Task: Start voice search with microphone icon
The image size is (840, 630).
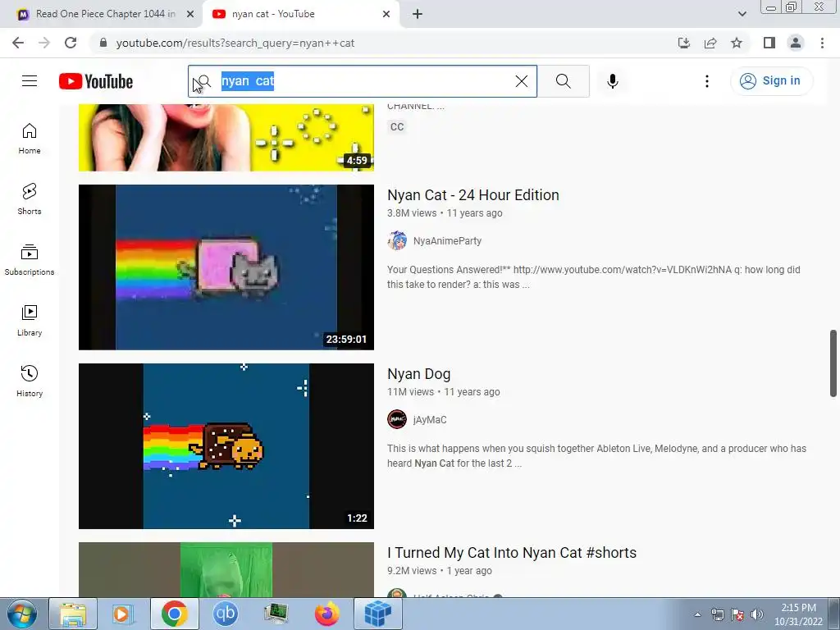Action: point(612,81)
